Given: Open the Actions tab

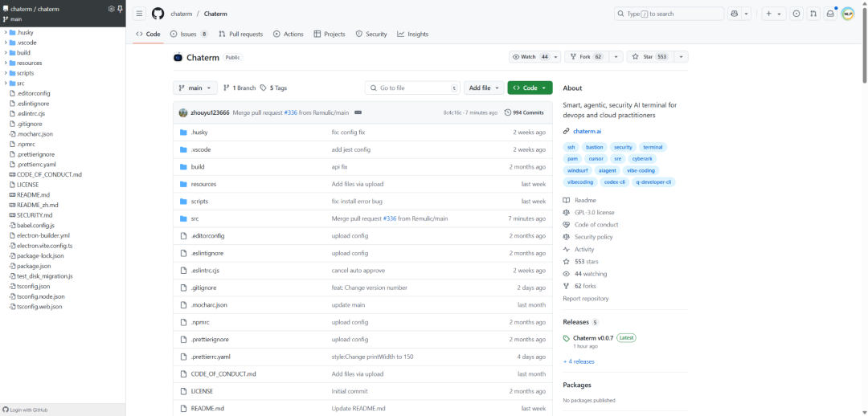Looking at the screenshot, I should (x=289, y=35).
